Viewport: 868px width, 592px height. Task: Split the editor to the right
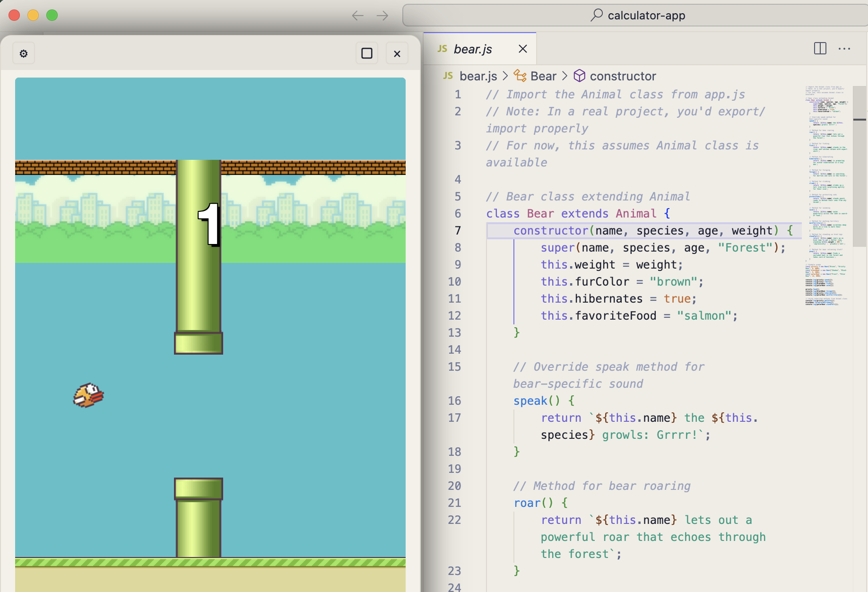pyautogui.click(x=820, y=48)
